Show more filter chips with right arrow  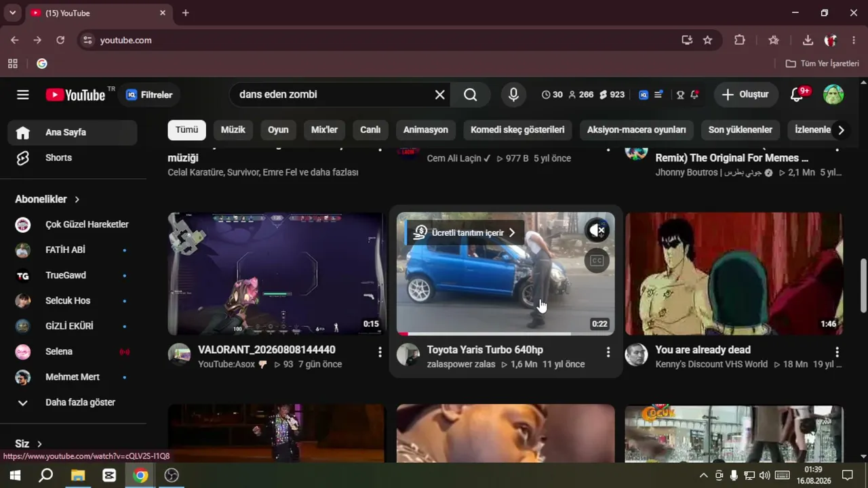point(841,129)
